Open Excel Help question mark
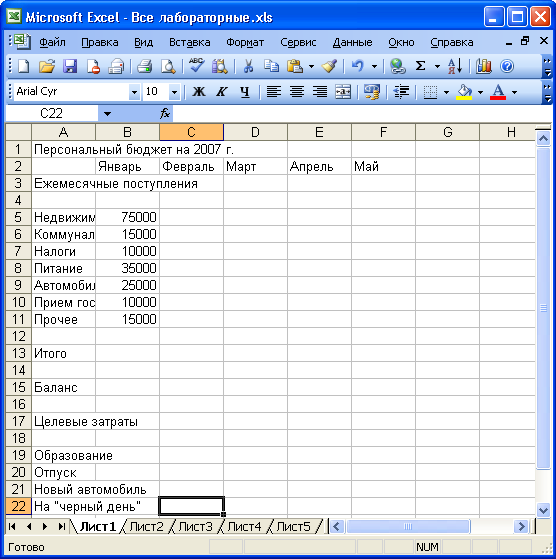This screenshot has height=559, width=556. coord(506,66)
